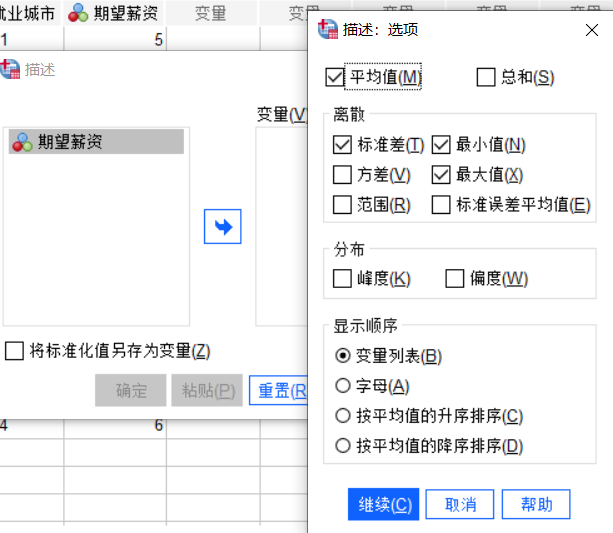613x533 pixels.
Task: Close the 描述: 选项 dialog
Action: [592, 30]
